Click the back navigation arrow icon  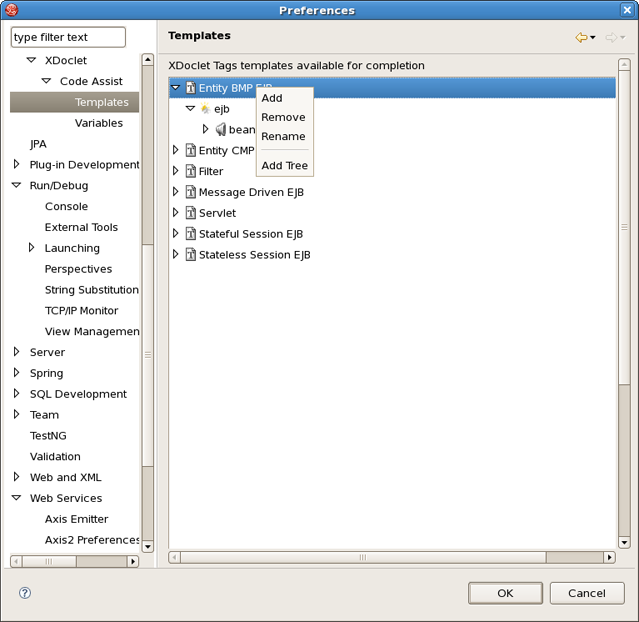coord(580,38)
